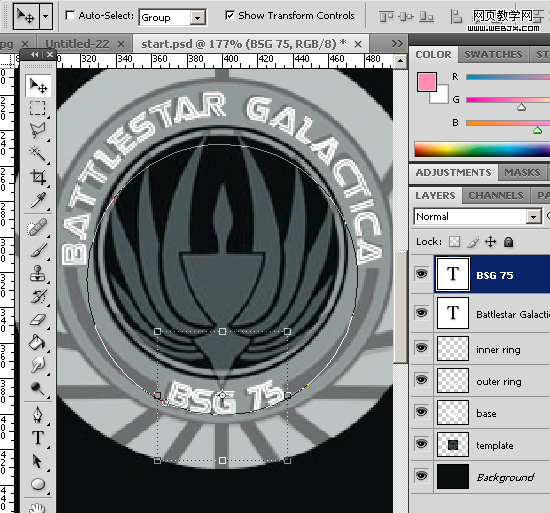The height and width of the screenshot is (513, 550).
Task: Click Lock position icon
Action: click(x=490, y=242)
